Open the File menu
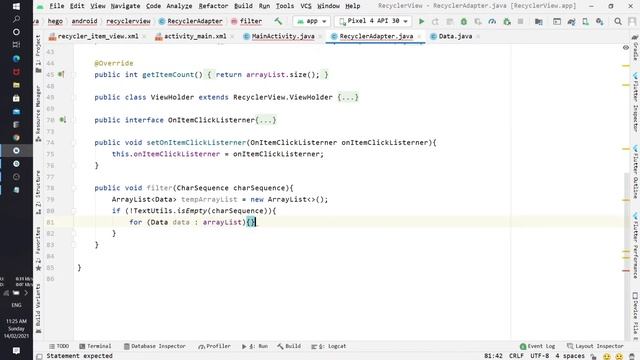Viewport: 640px width, 360px height. coord(57,6)
